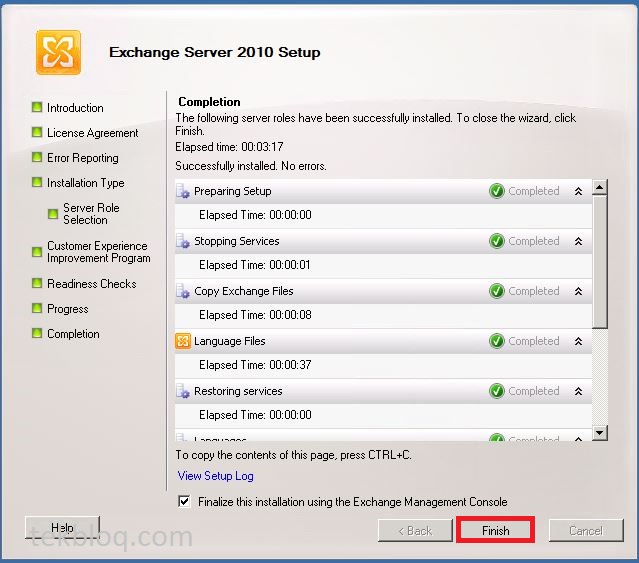Click the Language Files row title
Viewport: 639px width, 563px height.
pyautogui.click(x=229, y=341)
